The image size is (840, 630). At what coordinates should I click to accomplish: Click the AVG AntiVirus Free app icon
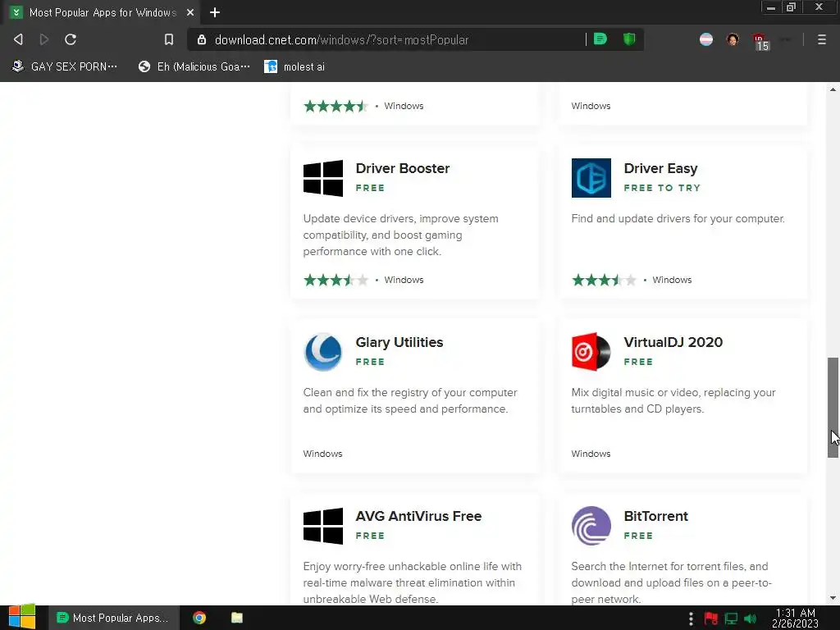(x=323, y=526)
